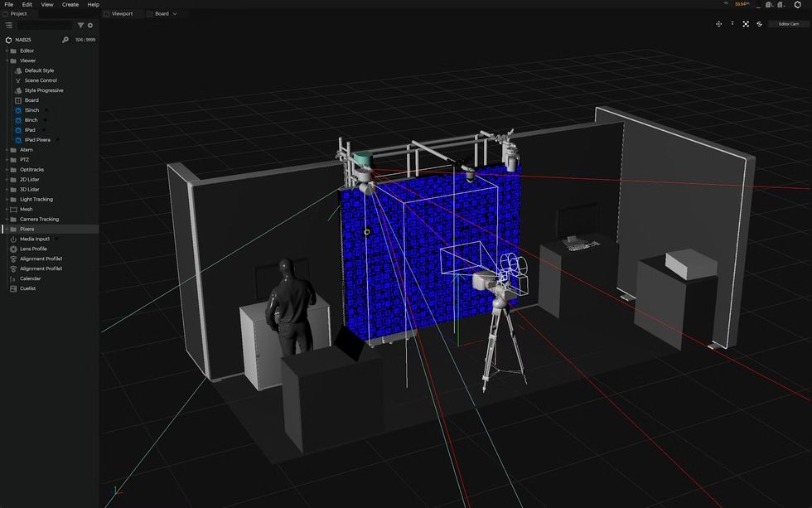Open the Board tab dropdown arrow
This screenshot has width=812, height=508.
point(176,13)
